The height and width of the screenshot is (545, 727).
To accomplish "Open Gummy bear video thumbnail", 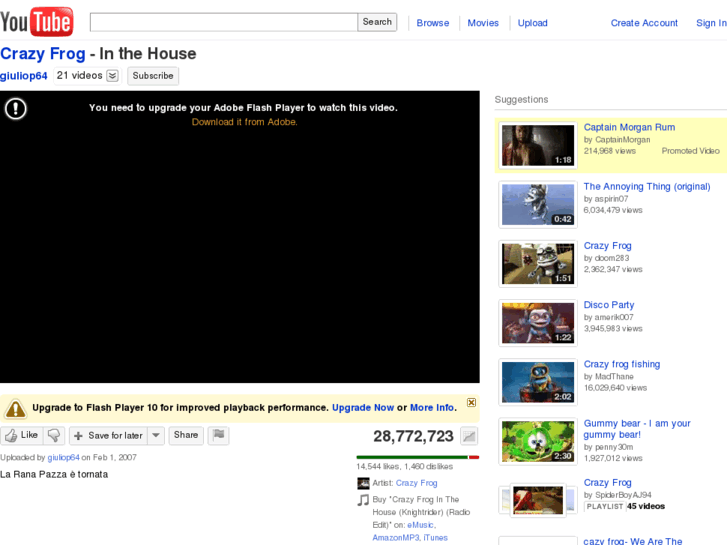I will (538, 442).
